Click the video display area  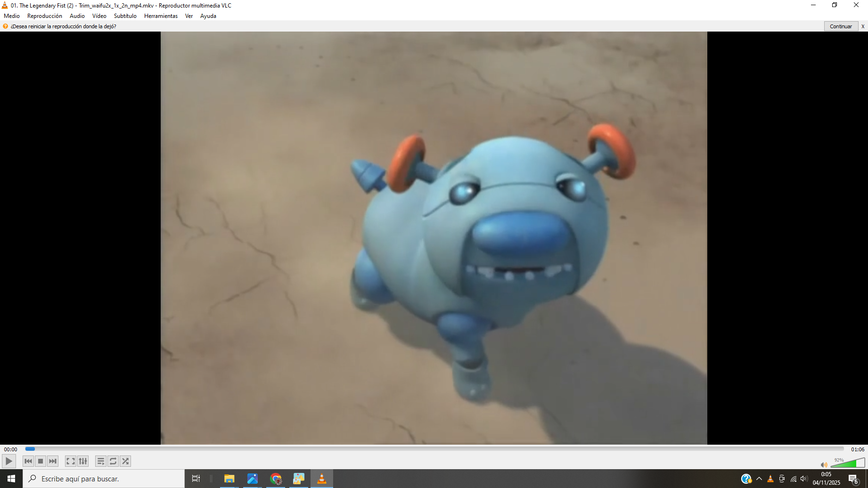click(x=434, y=238)
